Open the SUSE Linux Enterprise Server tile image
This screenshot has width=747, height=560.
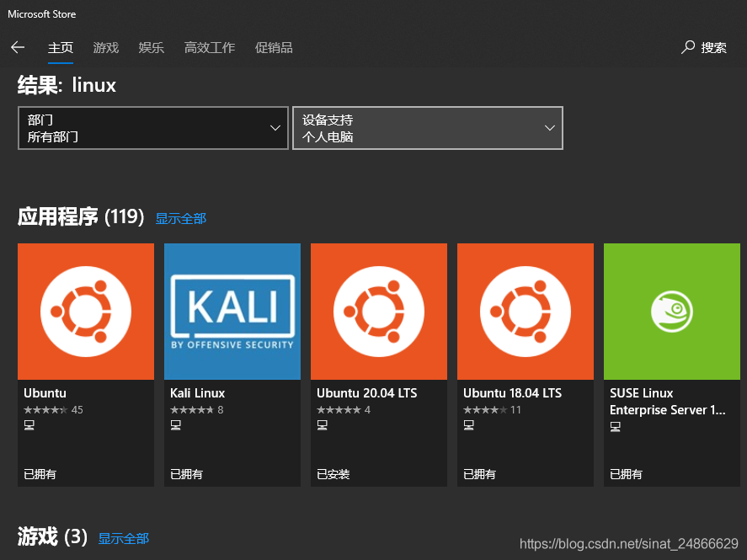(672, 312)
